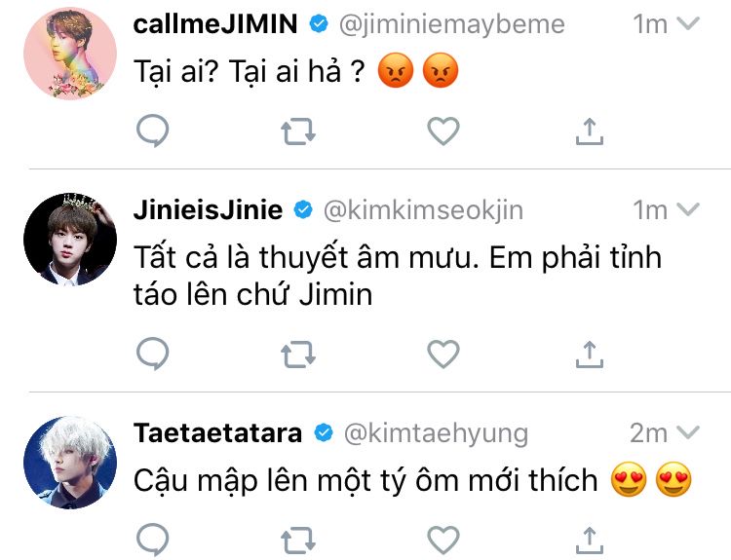Viewport: 731px width, 560px height.
Task: Retweet callmeJIMIN's angry tweet
Action: tap(298, 131)
